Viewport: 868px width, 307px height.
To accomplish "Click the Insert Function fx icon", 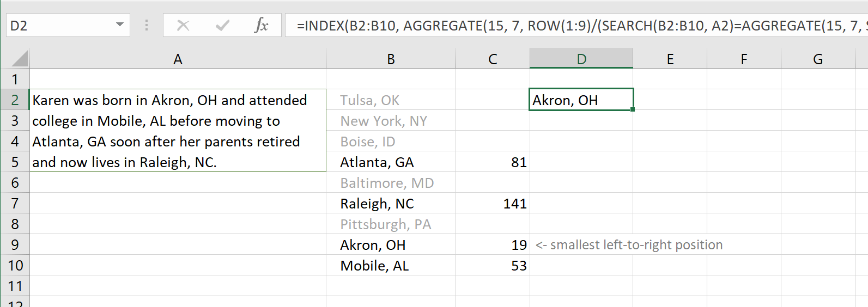I will click(x=262, y=26).
